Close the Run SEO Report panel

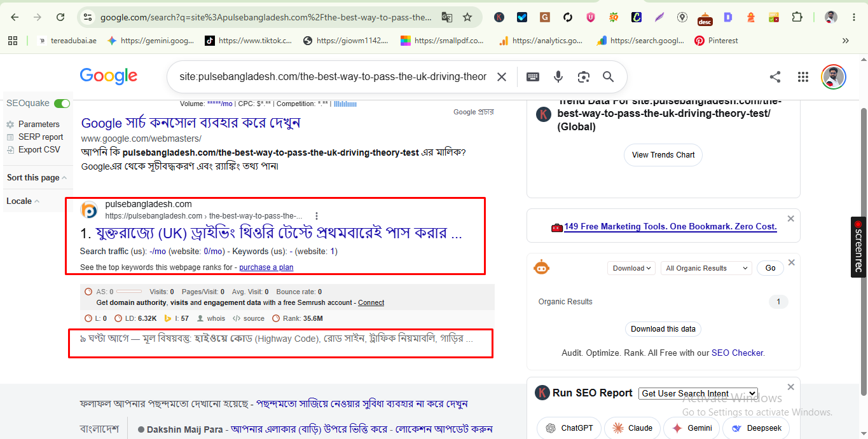click(x=790, y=387)
